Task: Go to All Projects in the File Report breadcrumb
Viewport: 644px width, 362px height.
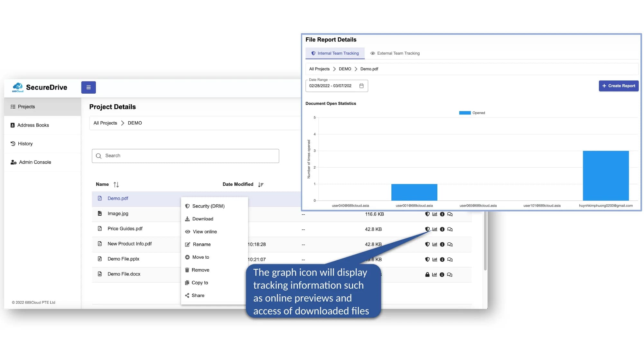Action: [x=319, y=69]
